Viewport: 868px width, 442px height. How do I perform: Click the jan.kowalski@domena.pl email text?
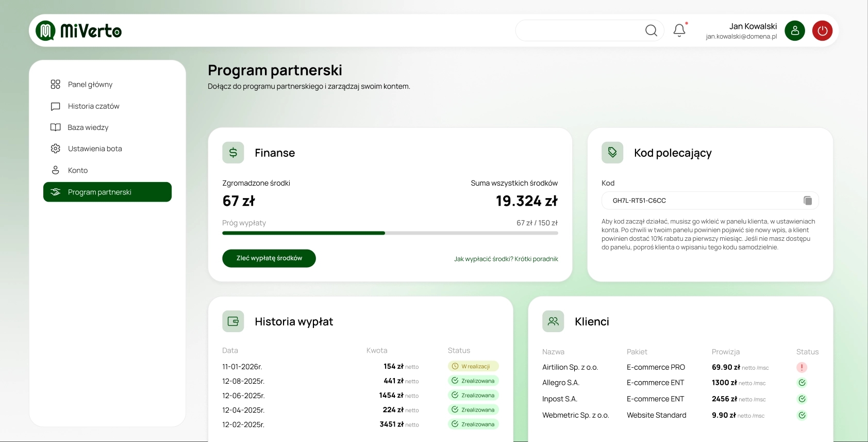[741, 37]
